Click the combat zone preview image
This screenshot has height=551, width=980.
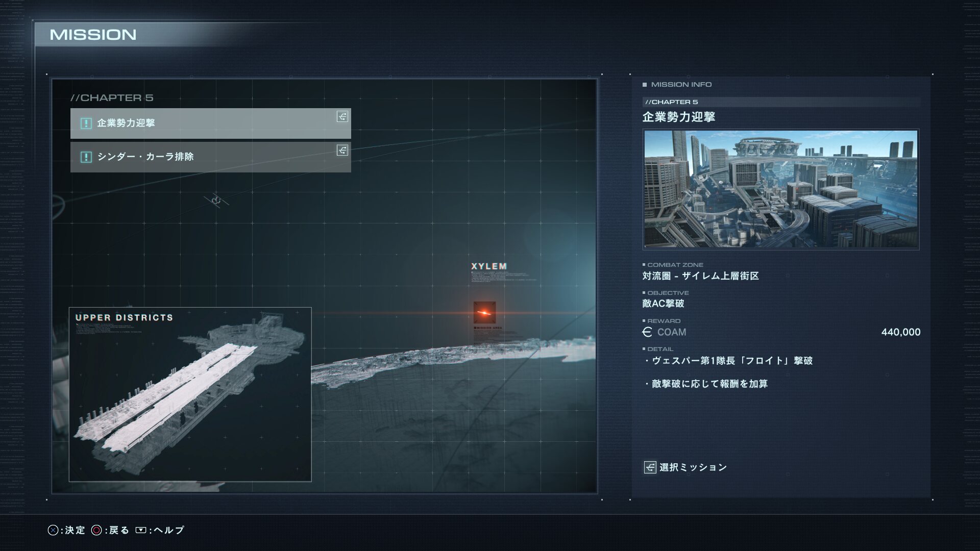[x=781, y=189]
